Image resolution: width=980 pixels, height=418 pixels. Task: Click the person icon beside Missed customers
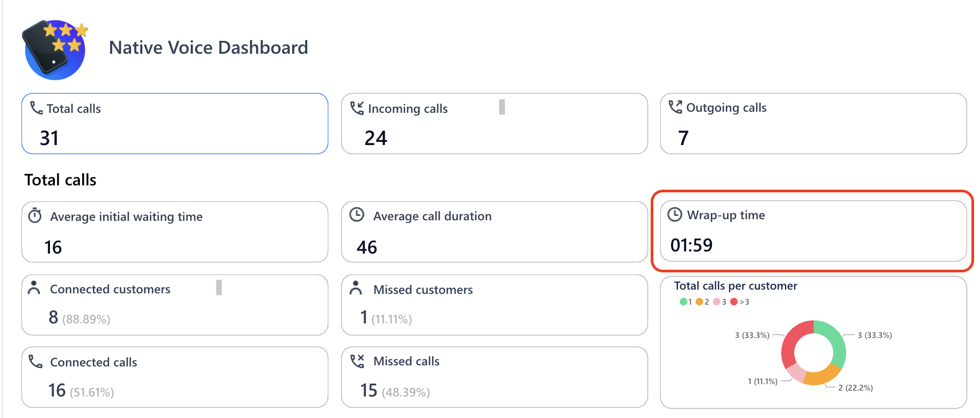[x=356, y=288]
